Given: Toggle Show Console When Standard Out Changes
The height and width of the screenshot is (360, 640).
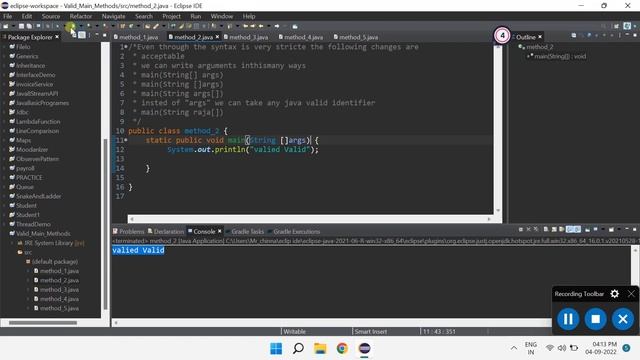Looking at the screenshot, I should point(570,229).
